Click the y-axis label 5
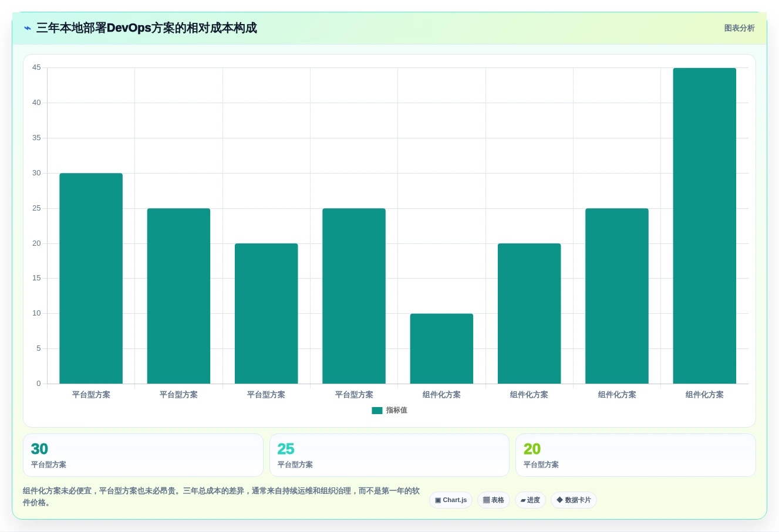Viewport: 779px width, 532px height. (39, 348)
